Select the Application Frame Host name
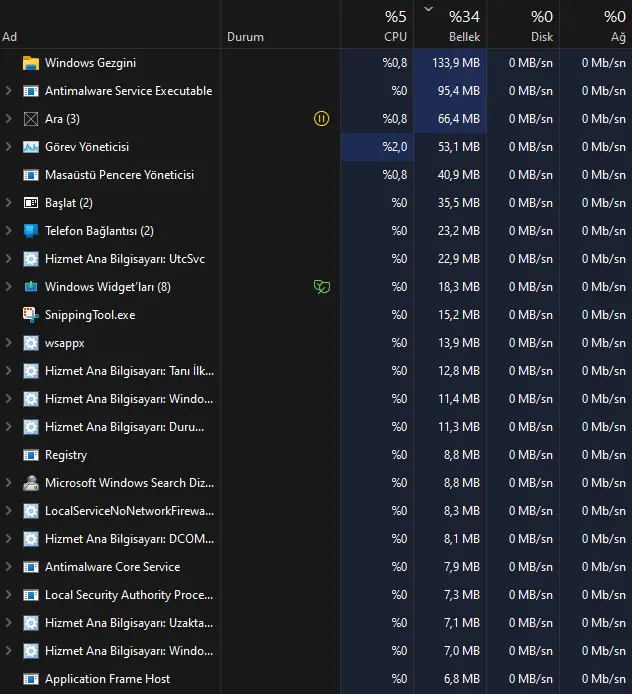The image size is (632, 694). pos(107,679)
